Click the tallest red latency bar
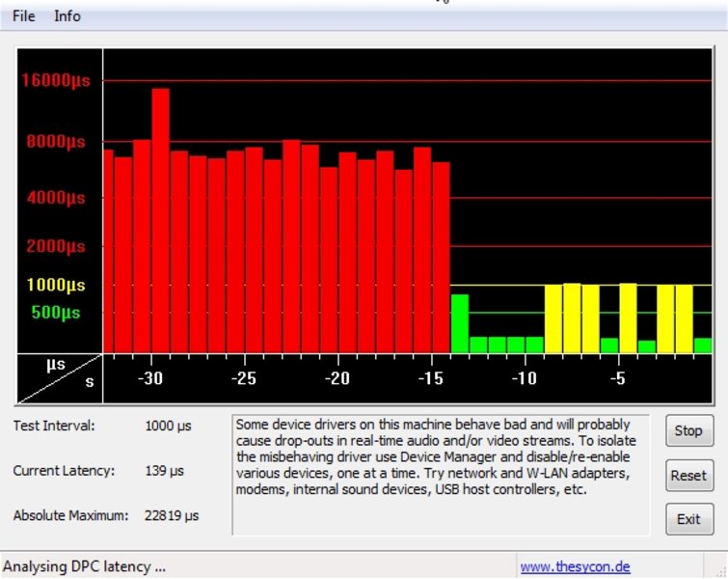Viewport: 728px width, 579px height. coord(161,221)
